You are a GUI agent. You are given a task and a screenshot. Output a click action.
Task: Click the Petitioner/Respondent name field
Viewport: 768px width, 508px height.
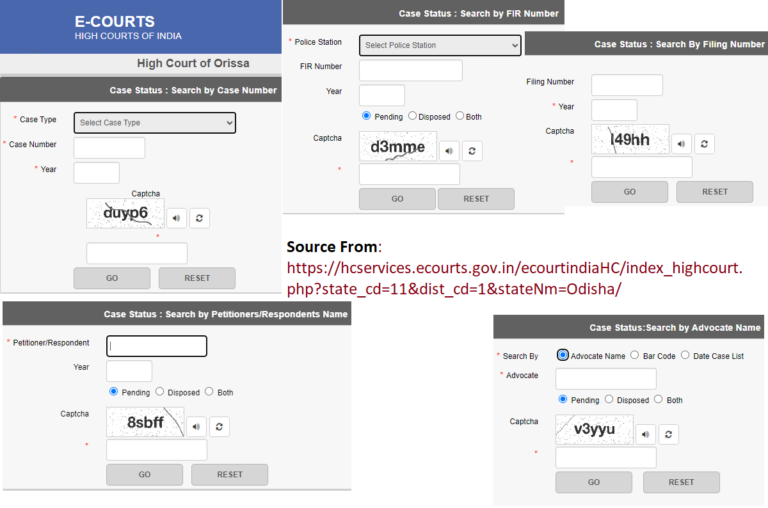157,346
